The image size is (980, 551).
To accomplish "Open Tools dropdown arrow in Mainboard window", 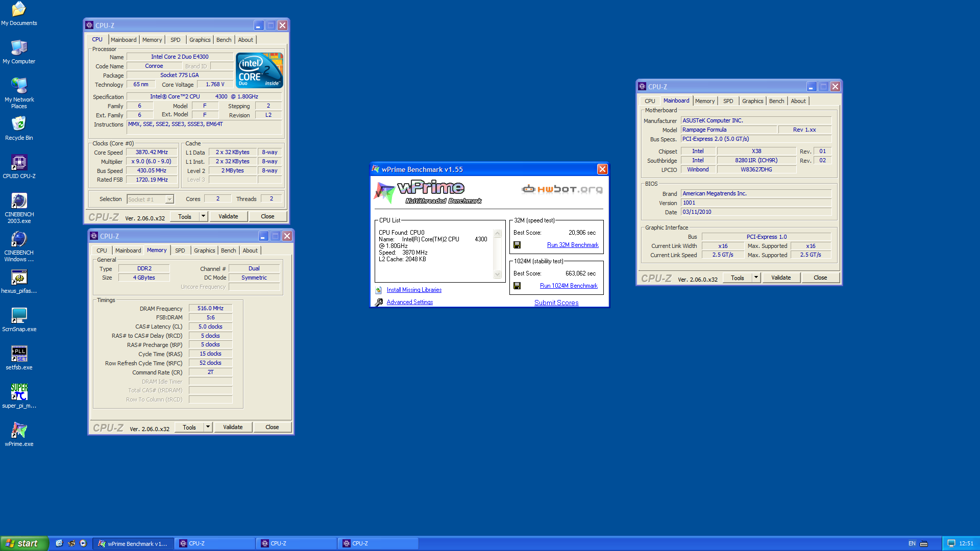I will [756, 278].
